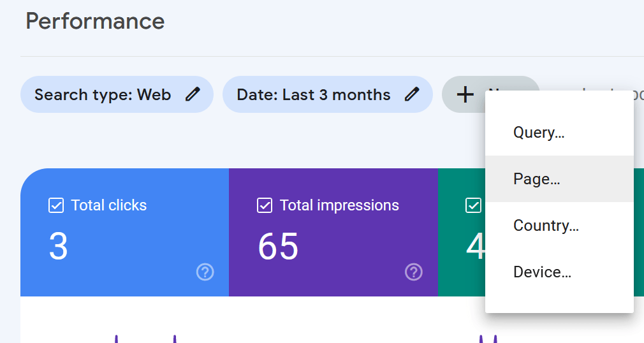Select Page... in the filter menu

(536, 179)
